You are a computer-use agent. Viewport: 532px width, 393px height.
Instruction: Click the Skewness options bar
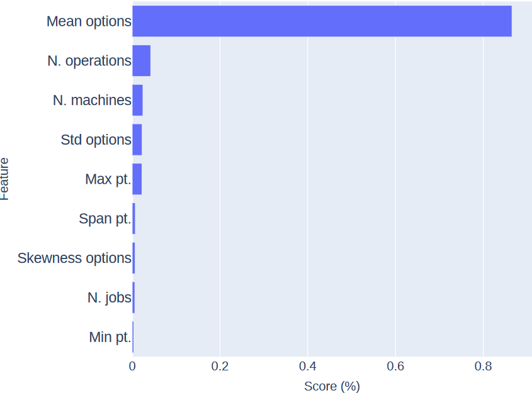pos(133,258)
